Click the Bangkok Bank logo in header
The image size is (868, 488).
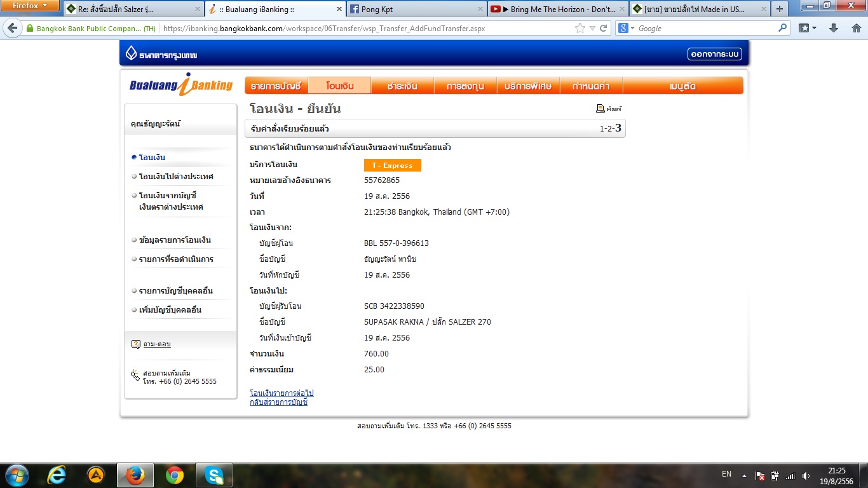click(161, 55)
